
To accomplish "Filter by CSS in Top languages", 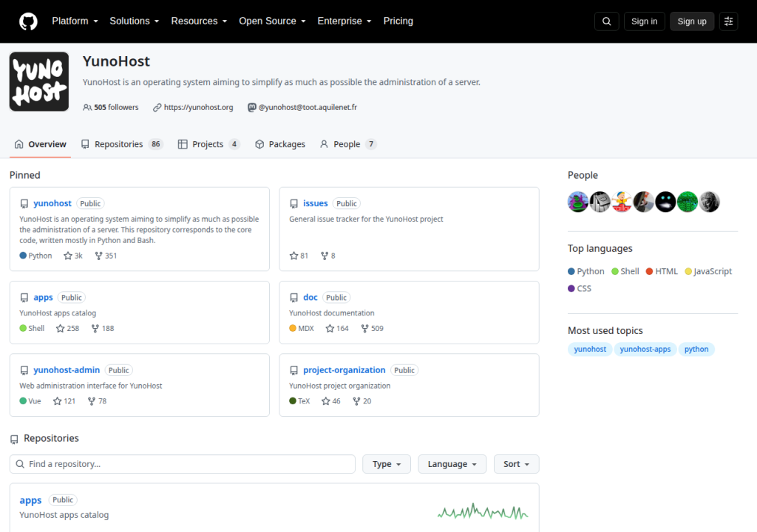I will (x=580, y=288).
